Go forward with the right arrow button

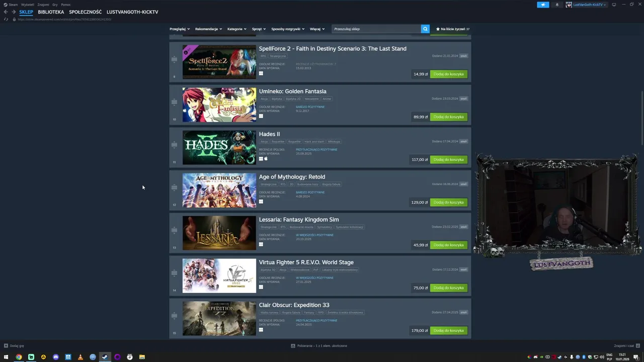[14, 12]
